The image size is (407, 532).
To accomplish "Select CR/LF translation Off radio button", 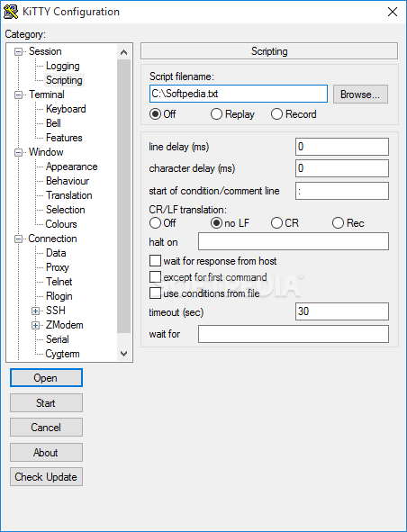I will pyautogui.click(x=155, y=223).
